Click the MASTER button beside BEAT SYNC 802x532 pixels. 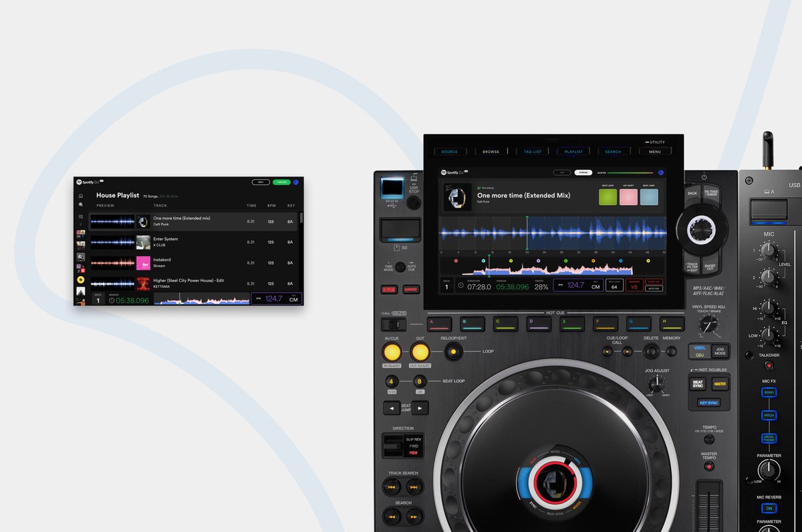pos(720,384)
